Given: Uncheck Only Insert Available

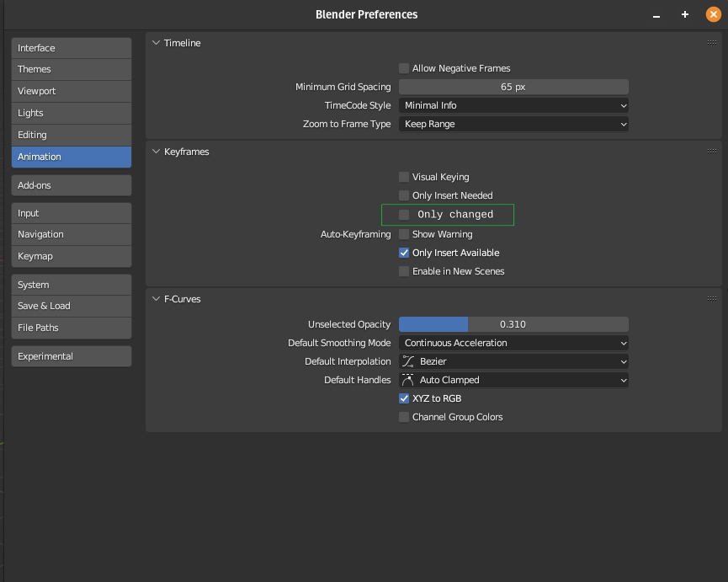Looking at the screenshot, I should (404, 253).
